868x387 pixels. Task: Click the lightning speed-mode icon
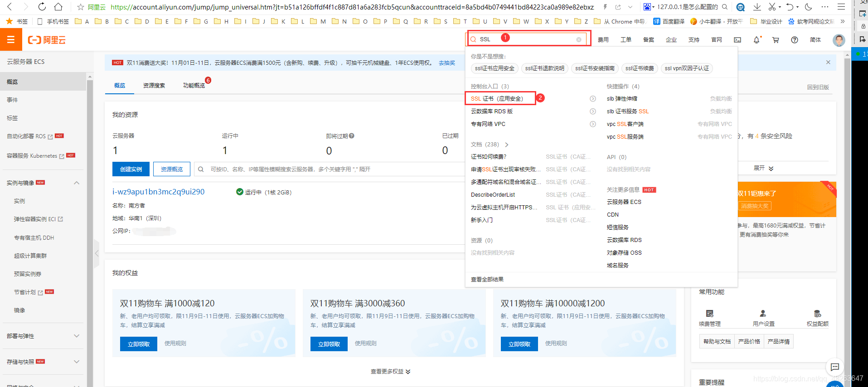click(x=605, y=7)
